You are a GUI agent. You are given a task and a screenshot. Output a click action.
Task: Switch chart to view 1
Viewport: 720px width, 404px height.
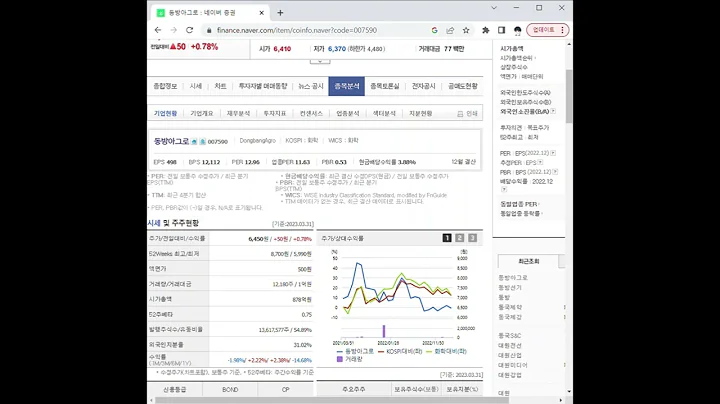click(447, 238)
